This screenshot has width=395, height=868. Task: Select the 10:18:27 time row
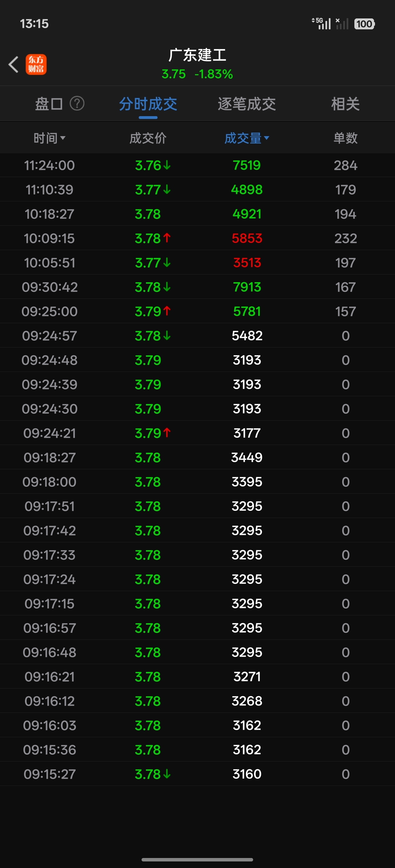coord(197,214)
